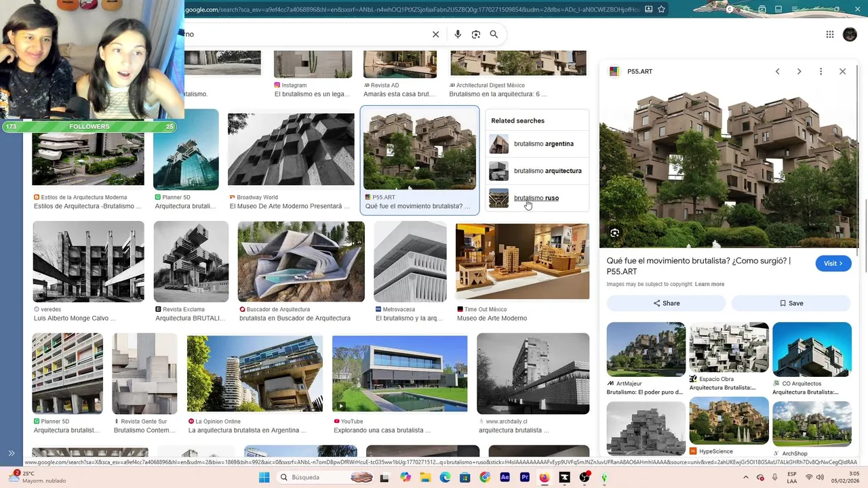Open the www.archdaily.cl image result
The width and height of the screenshot is (868, 488).
533,373
